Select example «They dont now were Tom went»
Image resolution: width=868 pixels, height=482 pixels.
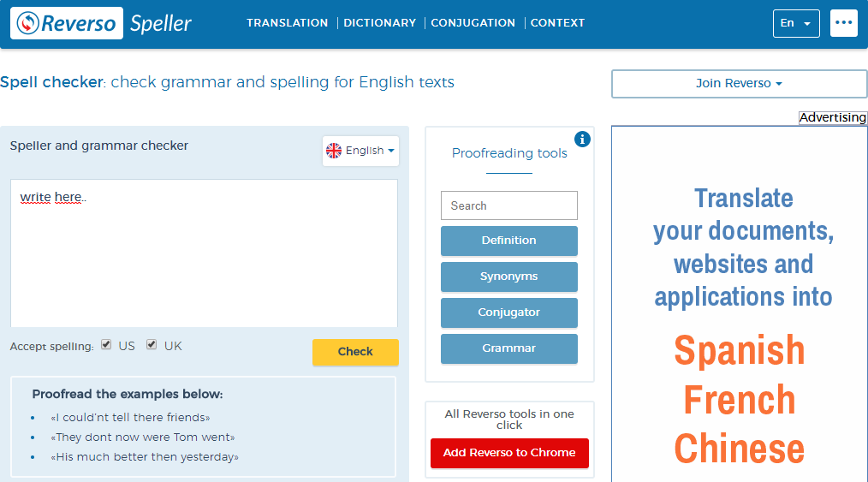click(143, 437)
